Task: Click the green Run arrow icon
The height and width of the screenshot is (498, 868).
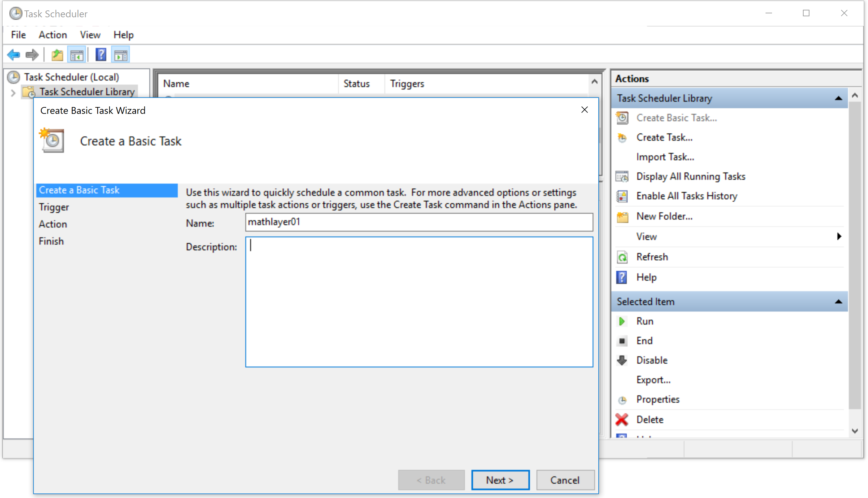Action: coord(621,321)
